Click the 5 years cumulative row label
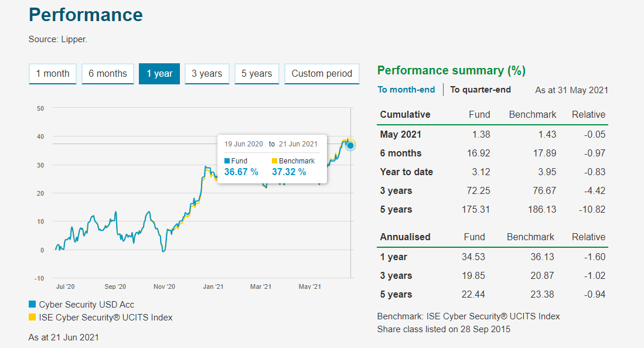Screen dimensions: 644x348 pos(396,209)
